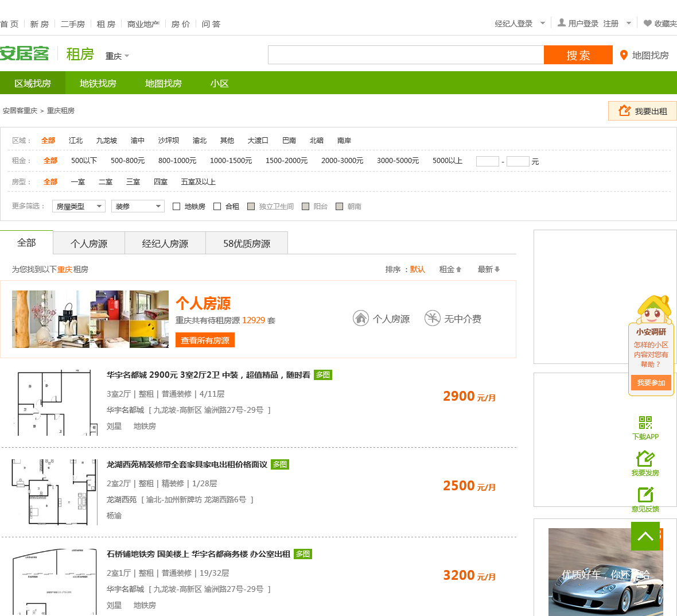The image size is (677, 616).
Task: Open the 小区 nav tab
Action: (219, 83)
